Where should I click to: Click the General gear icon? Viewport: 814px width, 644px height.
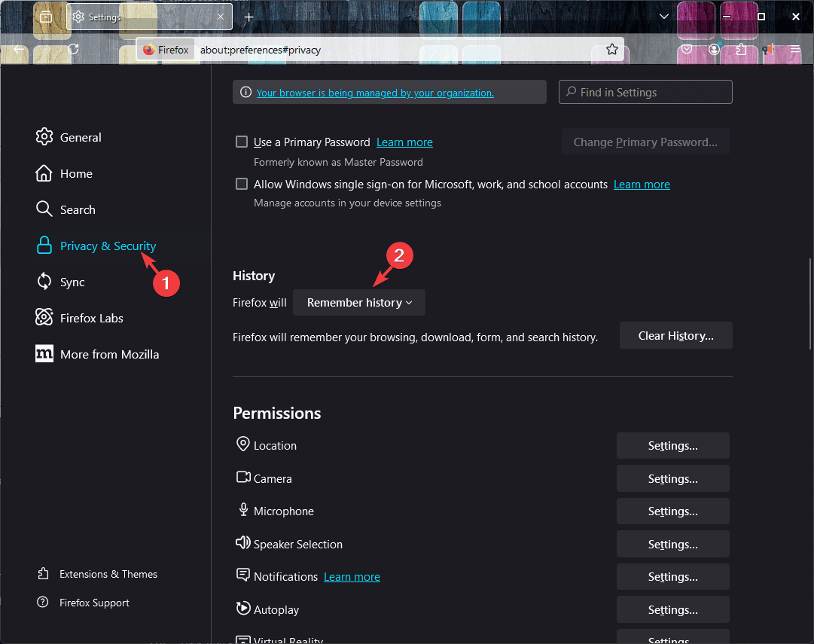pyautogui.click(x=44, y=136)
